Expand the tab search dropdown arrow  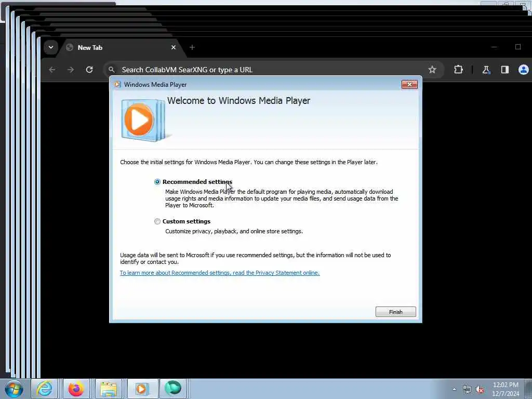click(x=51, y=47)
